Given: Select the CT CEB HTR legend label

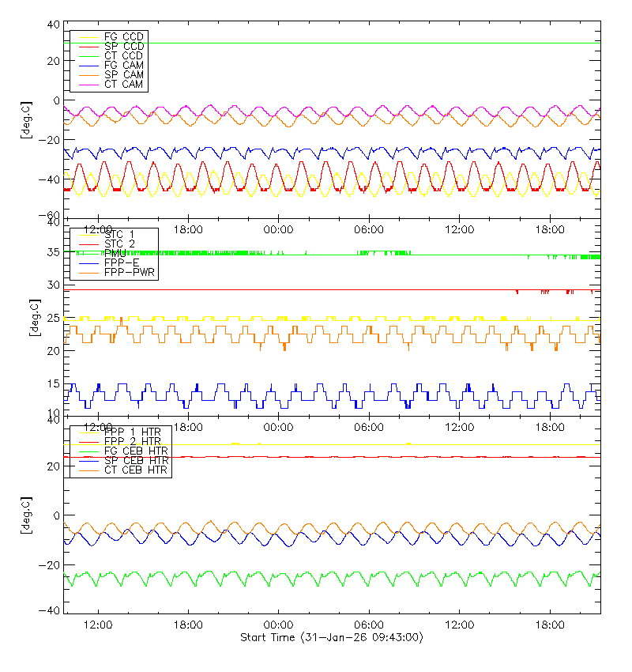Looking at the screenshot, I should pos(136,470).
